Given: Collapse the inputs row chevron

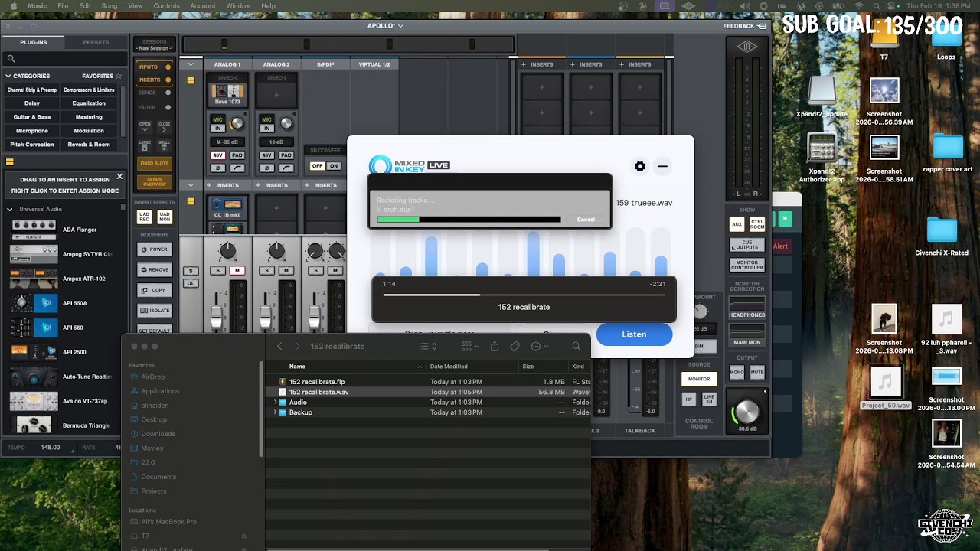Looking at the screenshot, I should [x=191, y=64].
